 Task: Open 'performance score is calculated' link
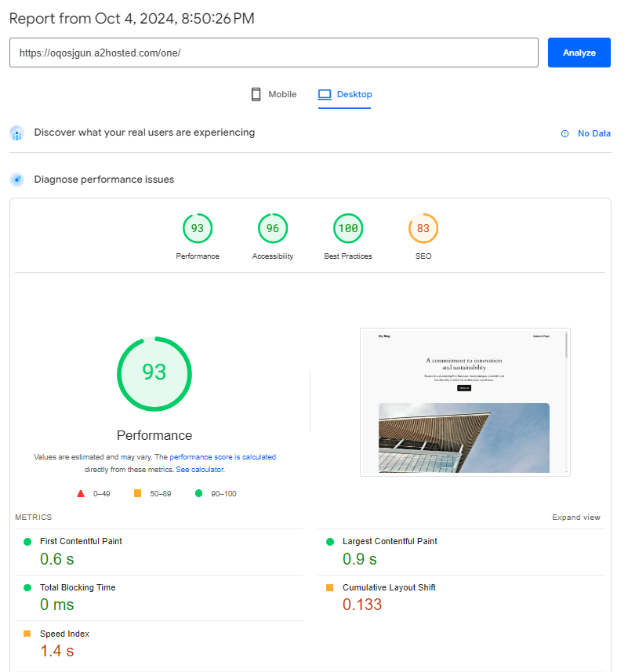coord(223,457)
